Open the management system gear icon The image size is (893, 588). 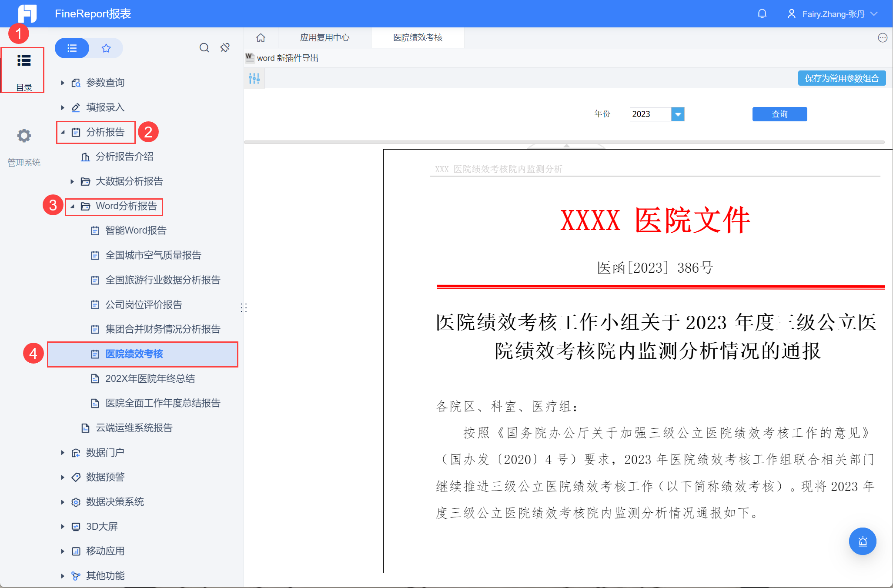click(x=24, y=136)
